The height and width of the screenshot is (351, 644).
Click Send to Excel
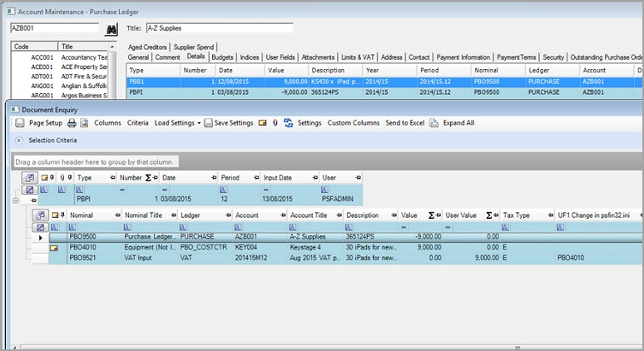(x=404, y=123)
